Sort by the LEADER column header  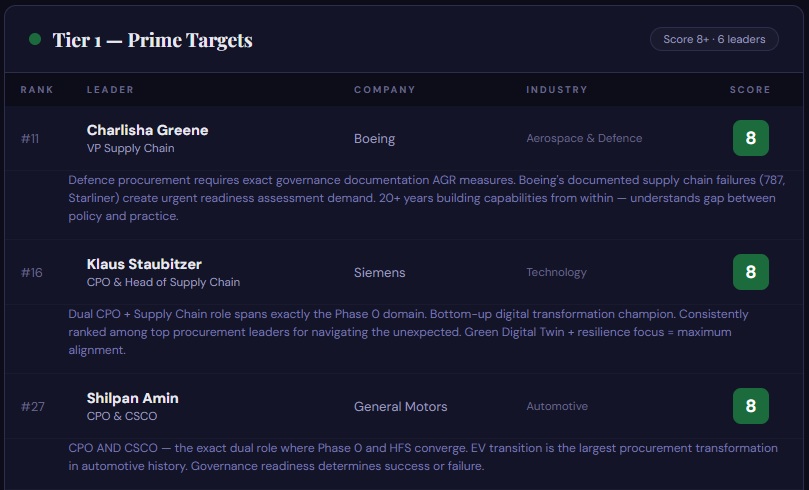tap(110, 90)
